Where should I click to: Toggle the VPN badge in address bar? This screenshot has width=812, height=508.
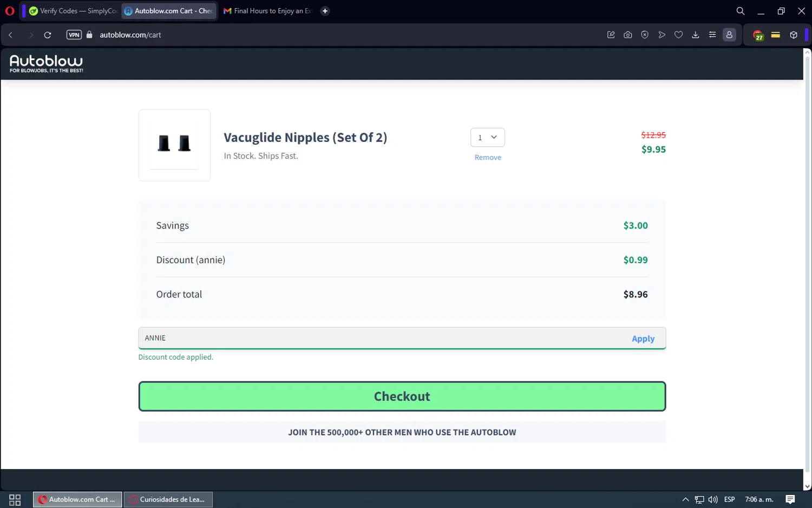point(74,35)
